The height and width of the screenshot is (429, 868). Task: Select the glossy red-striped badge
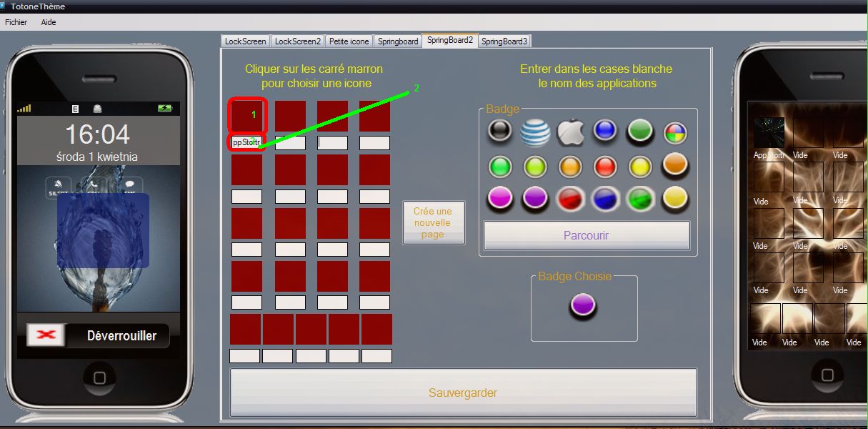pos(570,199)
